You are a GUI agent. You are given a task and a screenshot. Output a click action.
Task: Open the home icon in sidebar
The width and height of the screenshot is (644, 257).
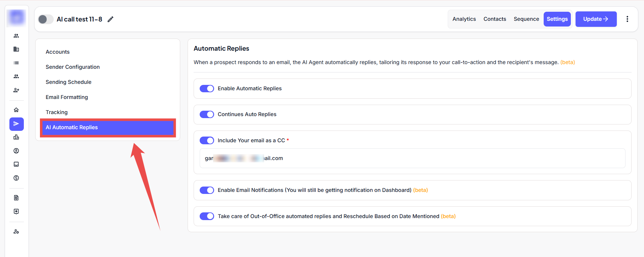(x=16, y=110)
